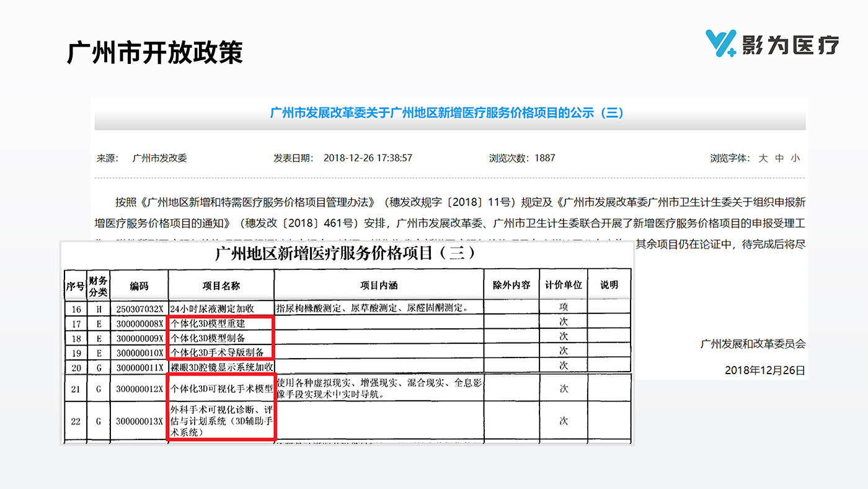Click finance class H in row 16

(99, 308)
